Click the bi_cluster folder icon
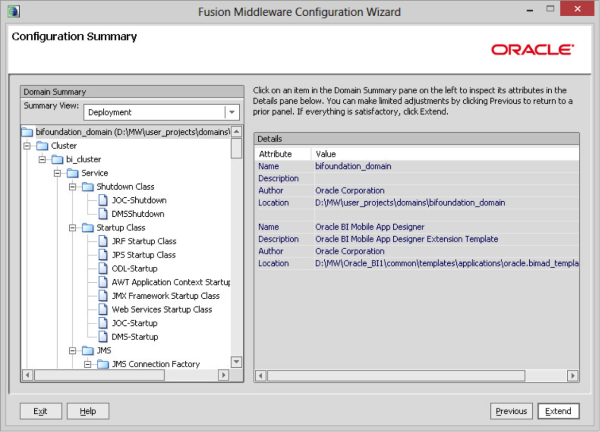Image resolution: width=600 pixels, height=432 pixels. tap(57, 159)
